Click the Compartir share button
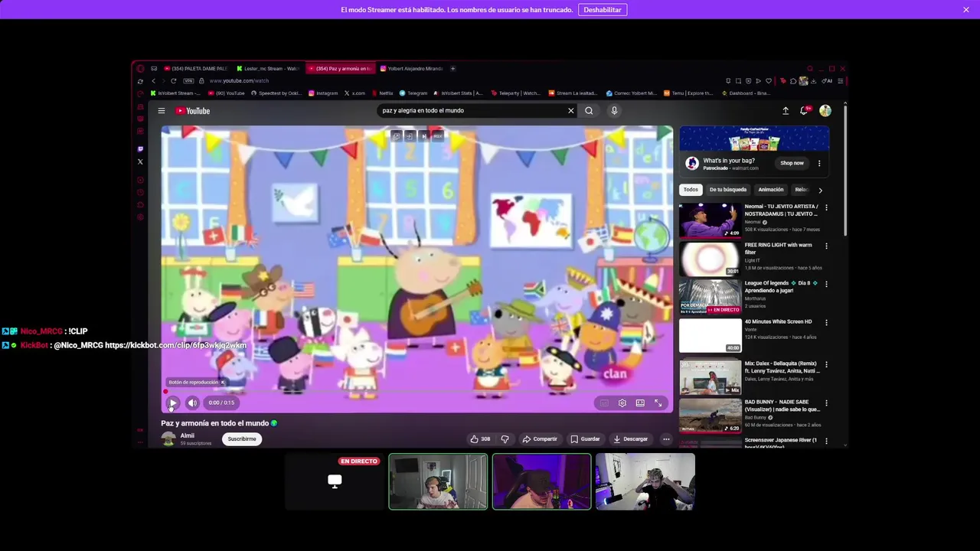 540,439
